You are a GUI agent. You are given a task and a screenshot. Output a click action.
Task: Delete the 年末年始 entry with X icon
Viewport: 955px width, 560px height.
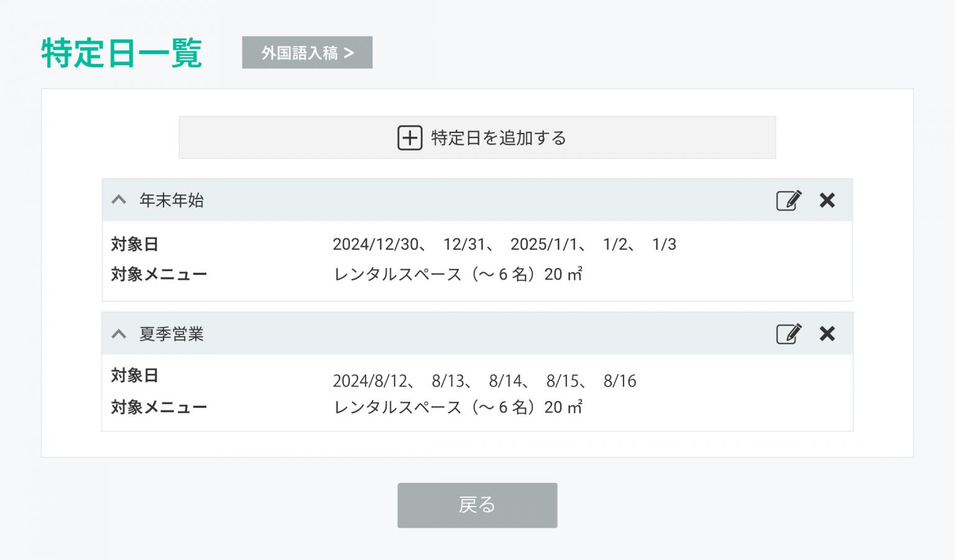pos(827,200)
